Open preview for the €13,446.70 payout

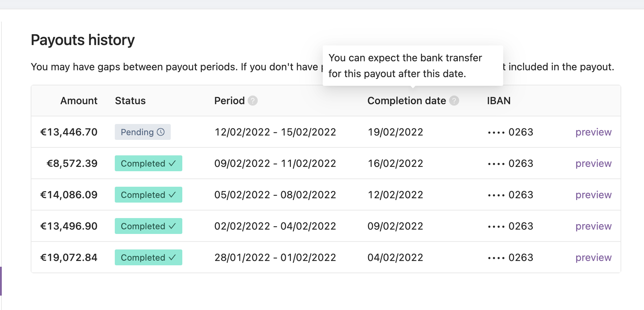tap(593, 132)
